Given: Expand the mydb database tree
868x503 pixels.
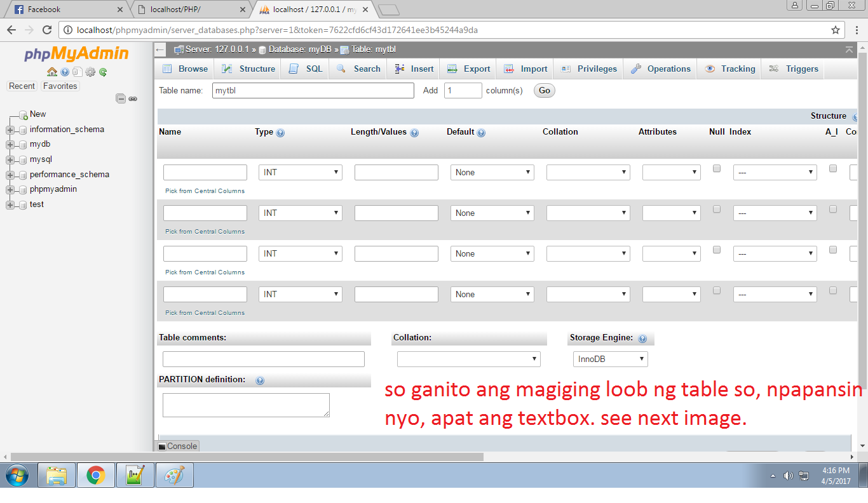Looking at the screenshot, I should click(9, 144).
